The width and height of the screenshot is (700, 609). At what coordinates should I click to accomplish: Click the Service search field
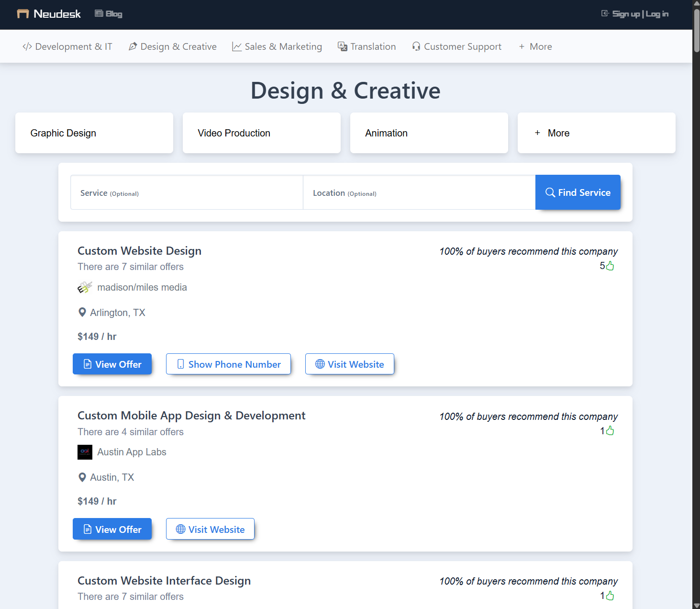(186, 192)
